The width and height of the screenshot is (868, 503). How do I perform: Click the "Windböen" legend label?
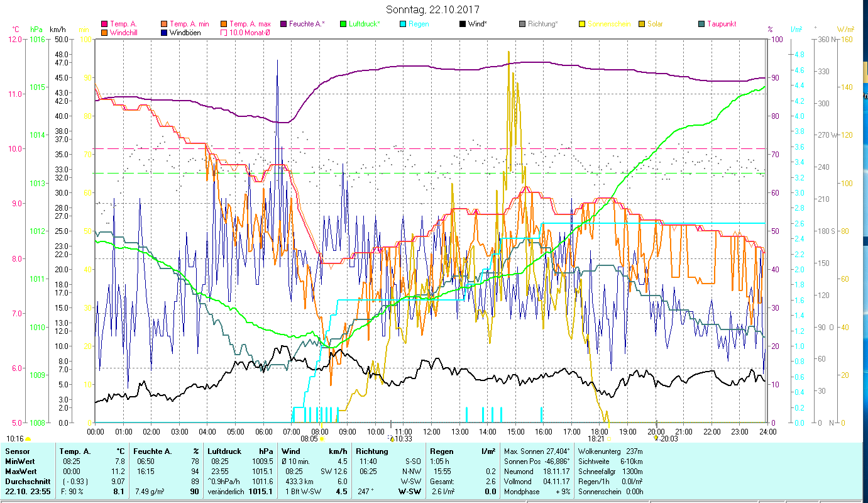pyautogui.click(x=185, y=32)
